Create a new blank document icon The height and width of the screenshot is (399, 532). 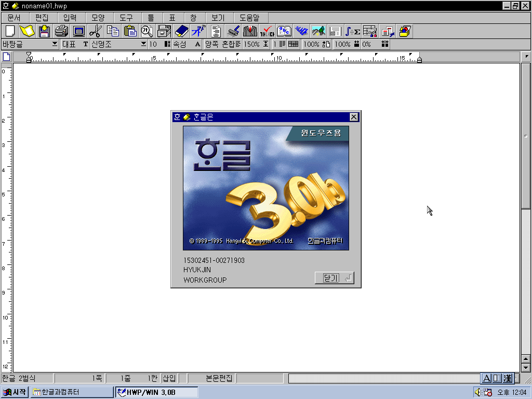coord(10,31)
